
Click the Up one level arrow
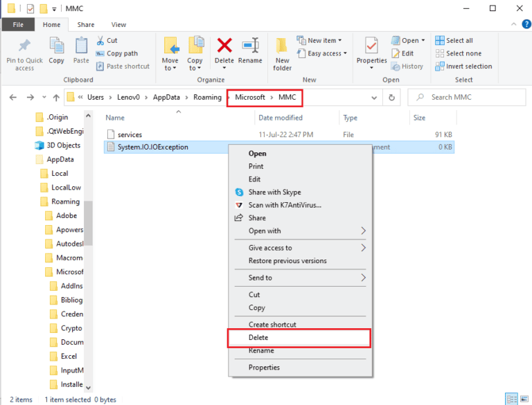point(53,98)
